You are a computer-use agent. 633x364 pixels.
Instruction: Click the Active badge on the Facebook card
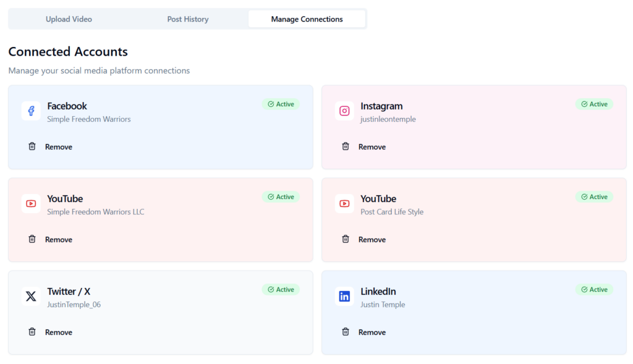click(x=281, y=104)
